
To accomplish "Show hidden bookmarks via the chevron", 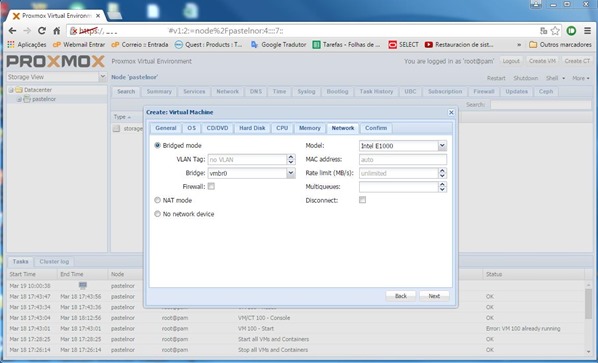I will tap(519, 45).
